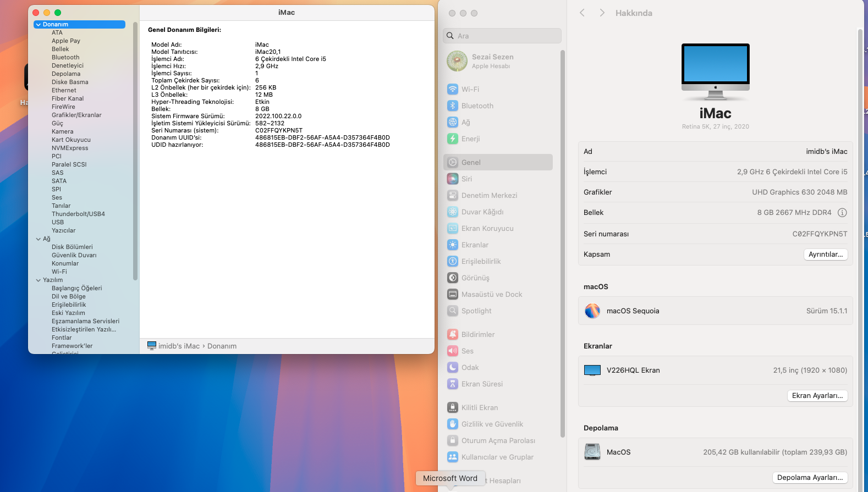This screenshot has height=492, width=868.
Task: Collapse the Donanım tree section
Action: tap(38, 25)
